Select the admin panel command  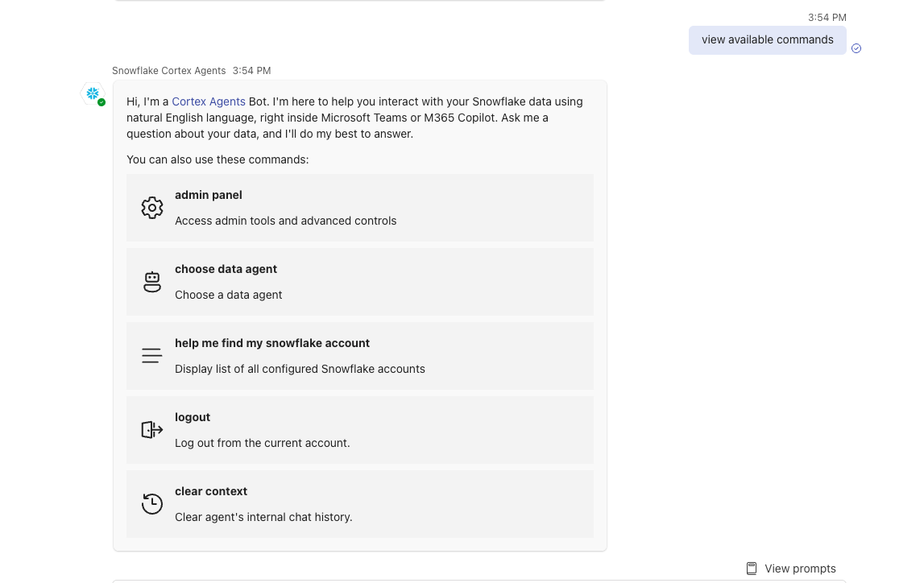point(209,195)
